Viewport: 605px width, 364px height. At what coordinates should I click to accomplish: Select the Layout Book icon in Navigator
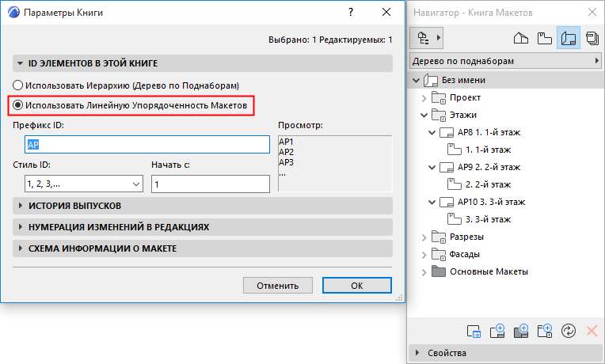(x=569, y=38)
